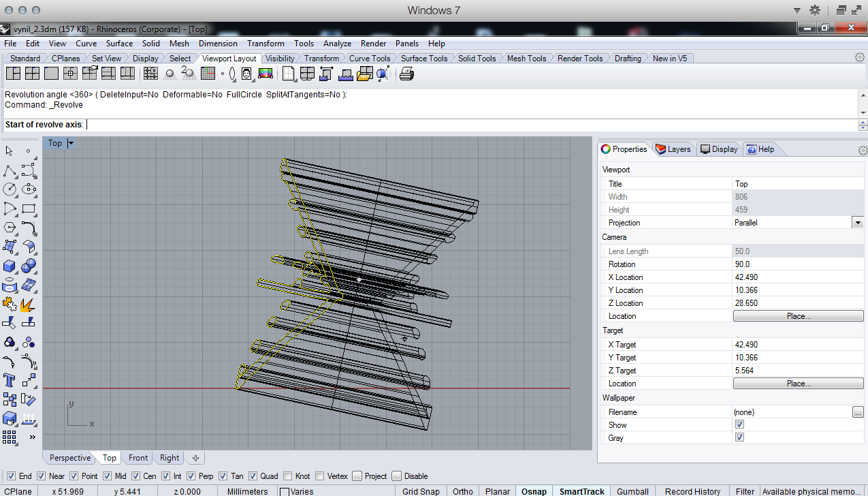Select the arrow pointer tool
Screen dimensions: 868x496
pos(10,151)
